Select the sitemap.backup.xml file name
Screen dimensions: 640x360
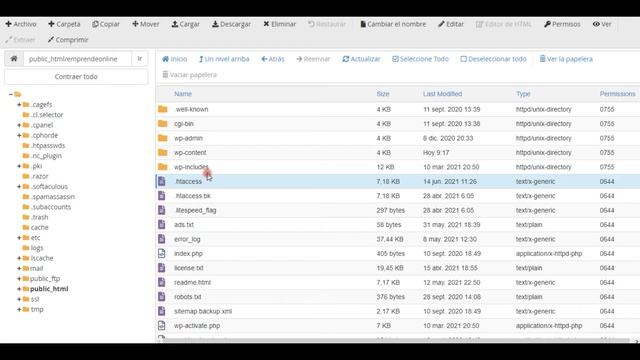click(x=203, y=311)
